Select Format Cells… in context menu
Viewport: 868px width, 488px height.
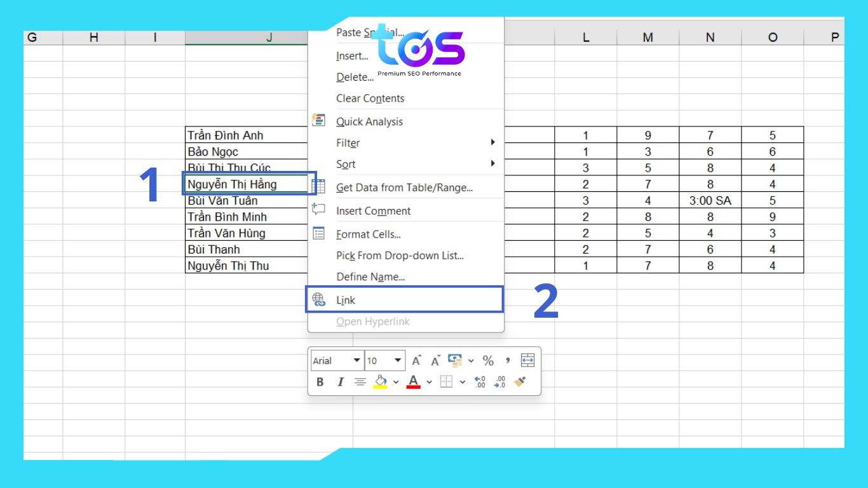[x=369, y=234]
